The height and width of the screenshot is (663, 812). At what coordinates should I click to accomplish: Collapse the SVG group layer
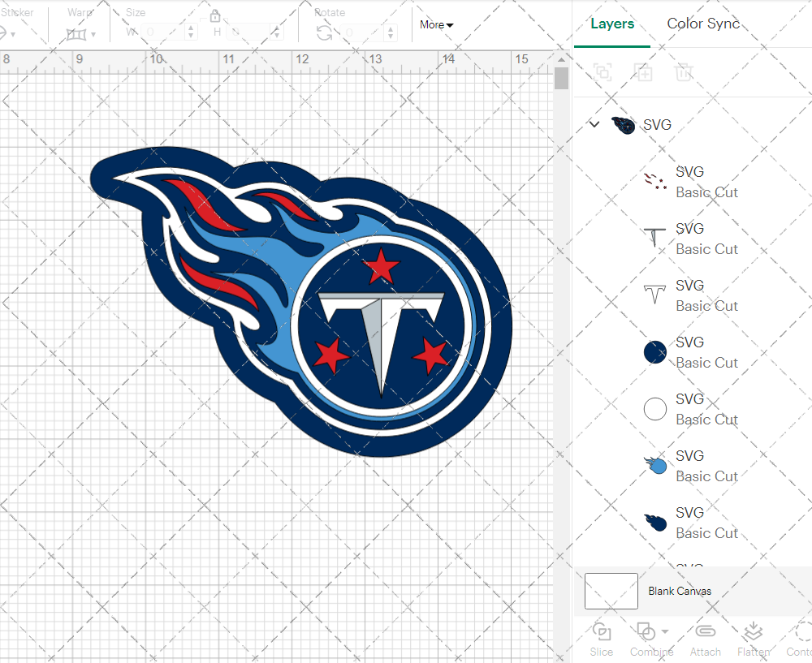coord(594,124)
